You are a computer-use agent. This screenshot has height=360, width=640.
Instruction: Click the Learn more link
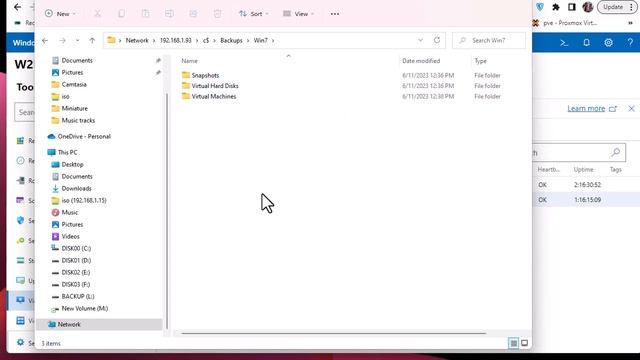coord(586,109)
